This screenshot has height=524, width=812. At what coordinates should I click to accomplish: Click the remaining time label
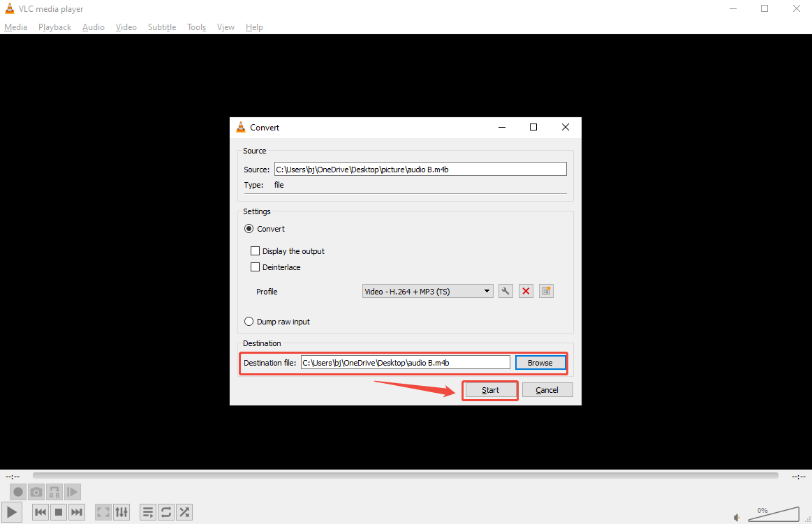(x=799, y=477)
